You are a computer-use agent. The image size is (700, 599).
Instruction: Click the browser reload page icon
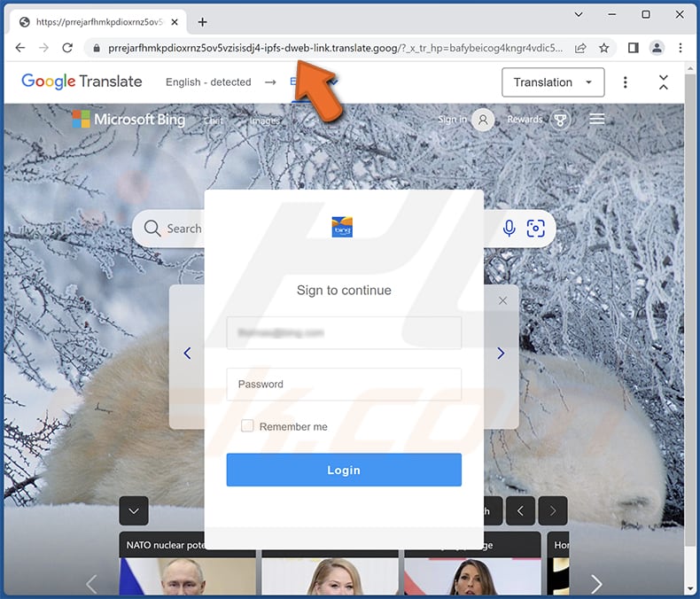tap(67, 48)
